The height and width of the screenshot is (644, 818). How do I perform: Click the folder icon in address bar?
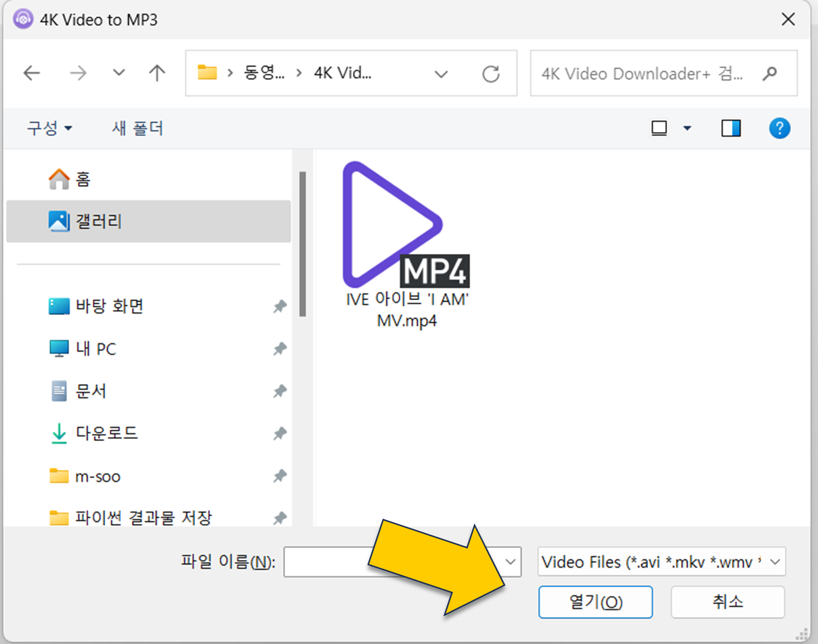click(x=207, y=72)
